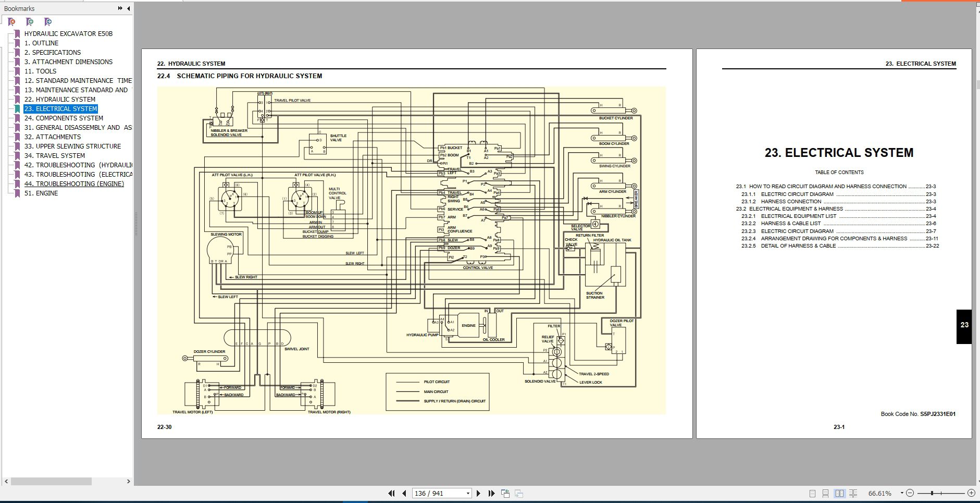Open the page number dropdown
The image size is (980, 503).
[468, 493]
